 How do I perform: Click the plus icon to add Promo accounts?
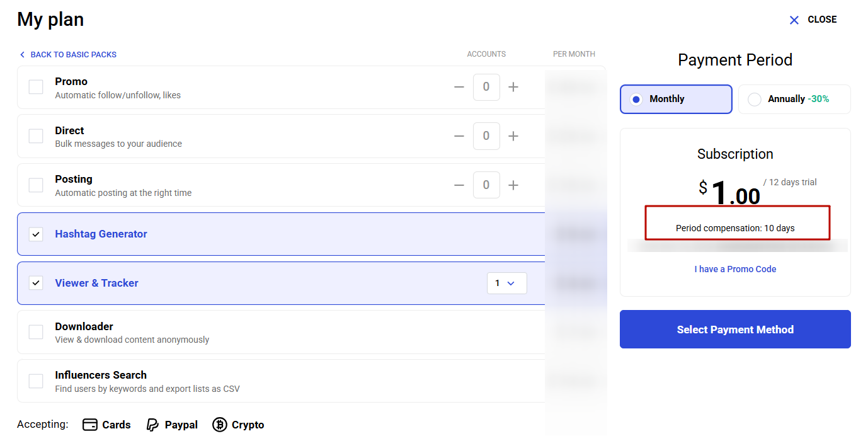(x=513, y=87)
